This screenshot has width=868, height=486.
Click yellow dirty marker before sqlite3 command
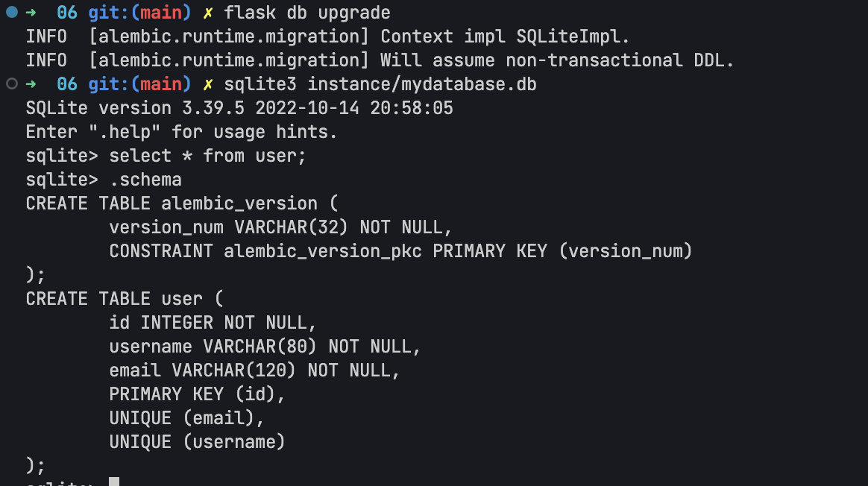point(208,84)
